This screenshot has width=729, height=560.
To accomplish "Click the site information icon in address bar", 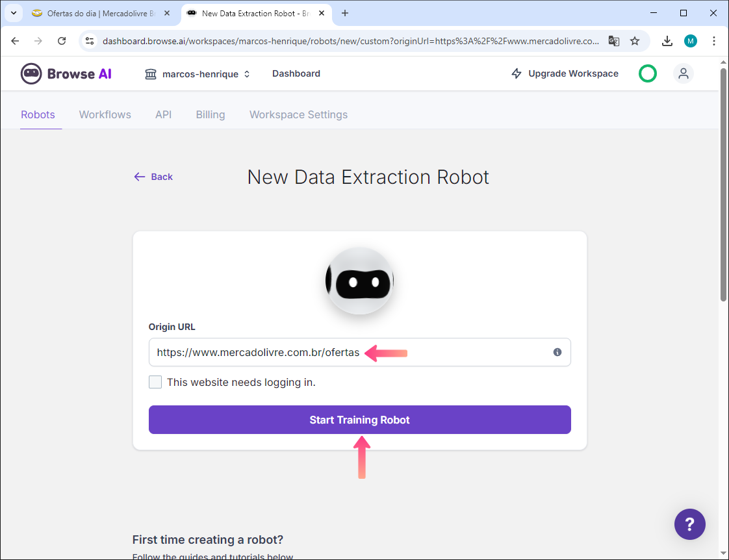I will tap(90, 41).
